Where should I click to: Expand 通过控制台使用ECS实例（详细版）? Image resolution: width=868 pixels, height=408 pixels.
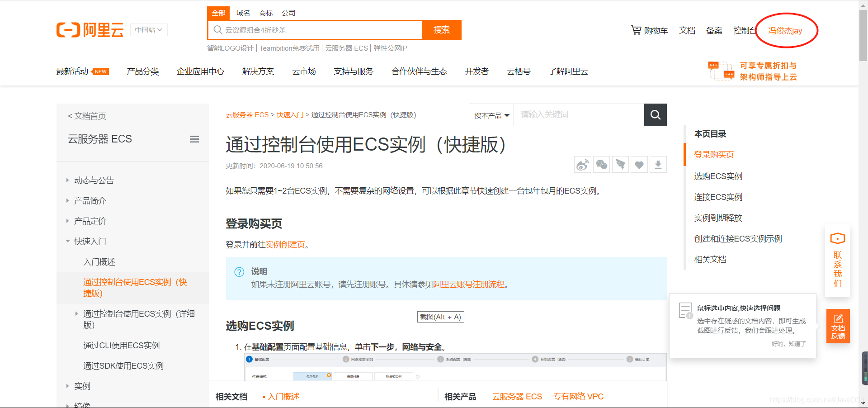(76, 313)
